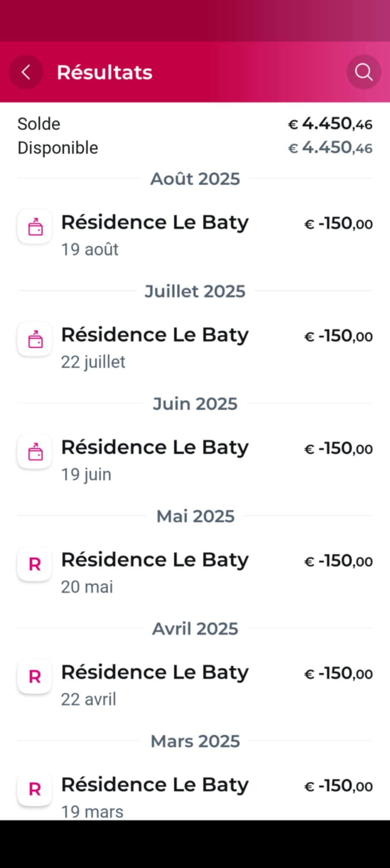Image resolution: width=390 pixels, height=868 pixels.
Task: Tap the wallet icon for 19 août
Action: [35, 227]
